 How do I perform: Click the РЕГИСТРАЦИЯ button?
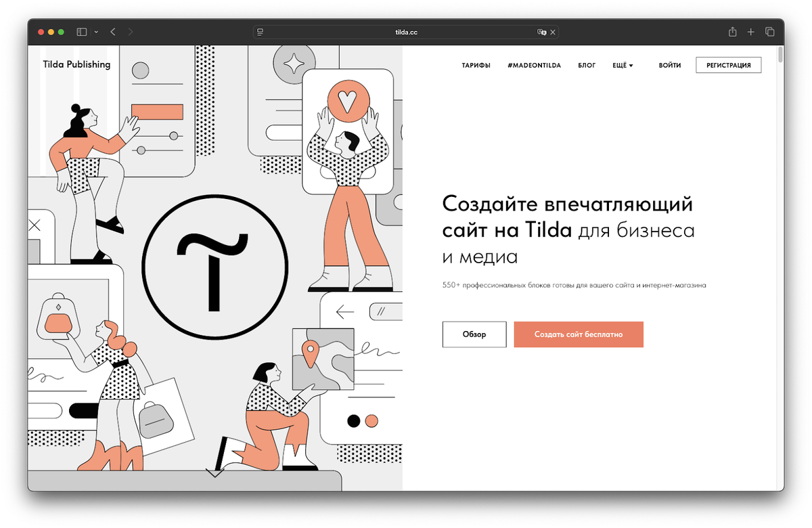[x=729, y=65]
